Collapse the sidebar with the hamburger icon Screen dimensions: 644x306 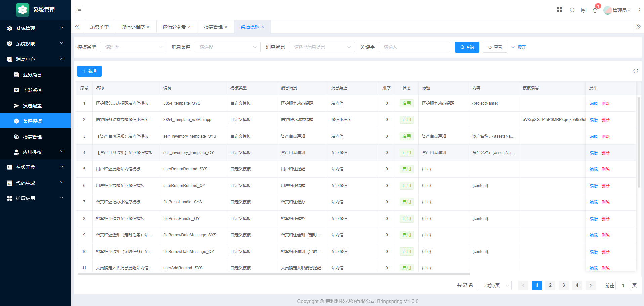79,10
